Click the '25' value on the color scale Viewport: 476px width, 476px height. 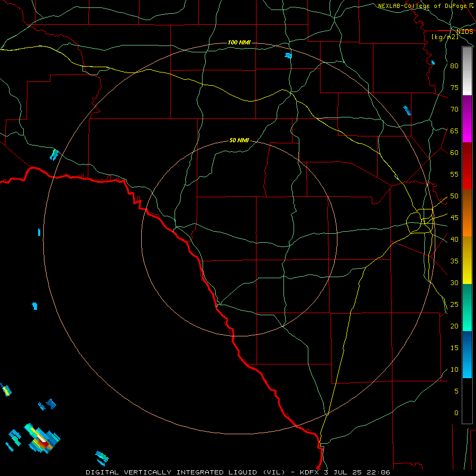pyautogui.click(x=454, y=305)
